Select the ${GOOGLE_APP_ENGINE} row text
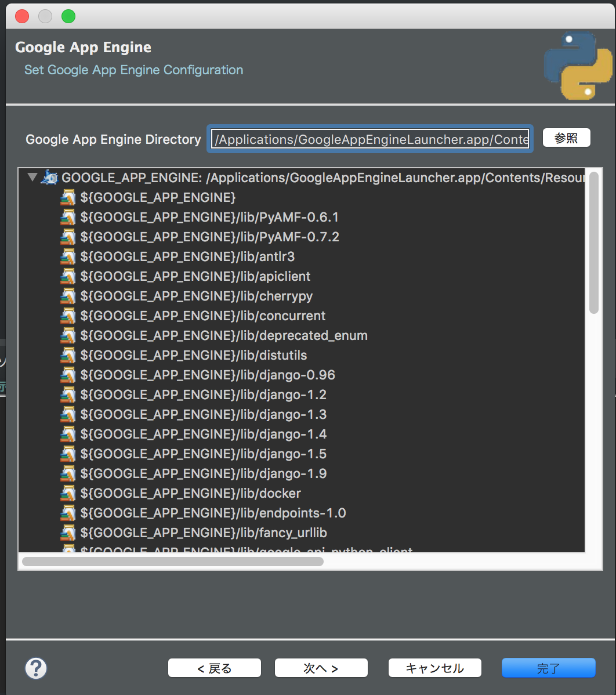 click(158, 197)
